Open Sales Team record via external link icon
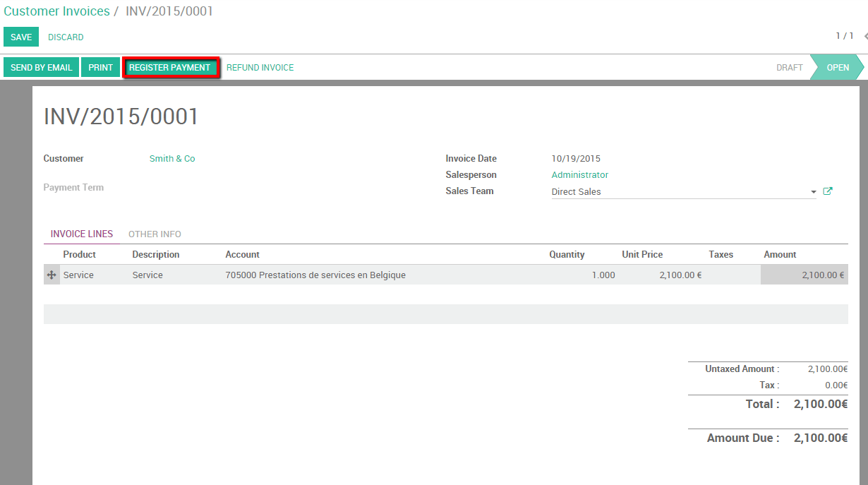The width and height of the screenshot is (868, 485). click(827, 191)
